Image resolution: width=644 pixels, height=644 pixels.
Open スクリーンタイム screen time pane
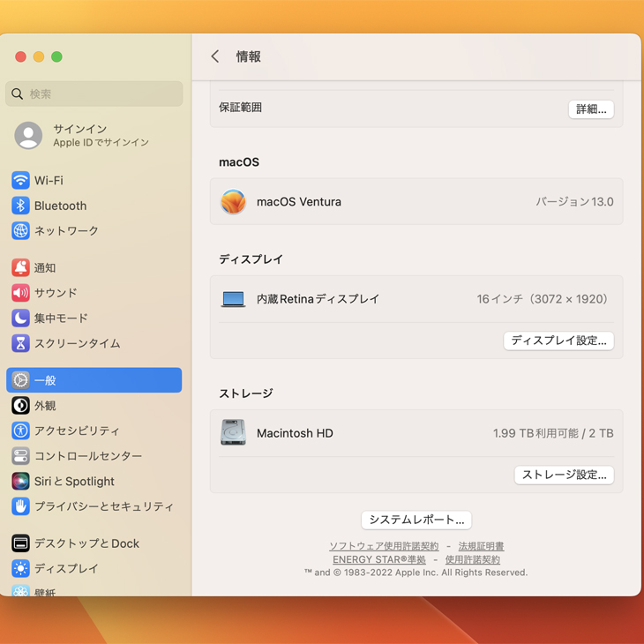(77, 343)
